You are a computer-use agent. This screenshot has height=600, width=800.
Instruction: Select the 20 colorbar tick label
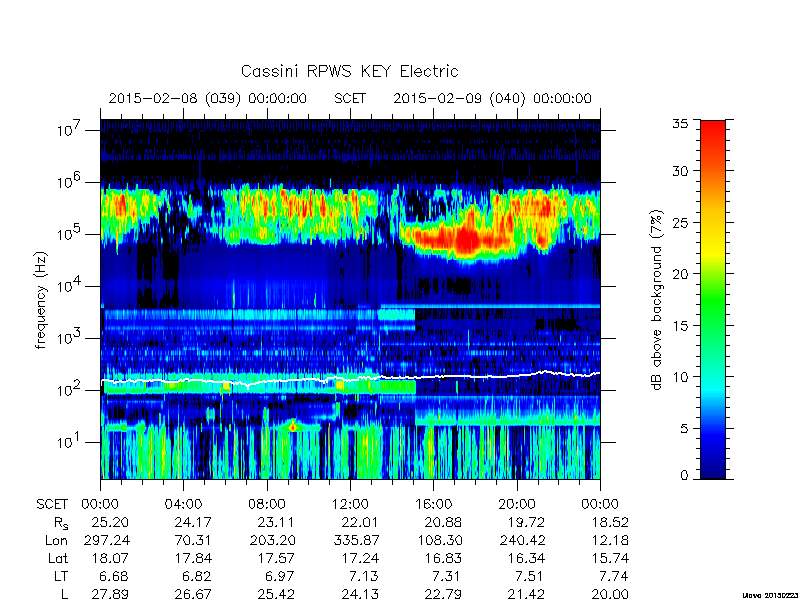tap(681, 274)
